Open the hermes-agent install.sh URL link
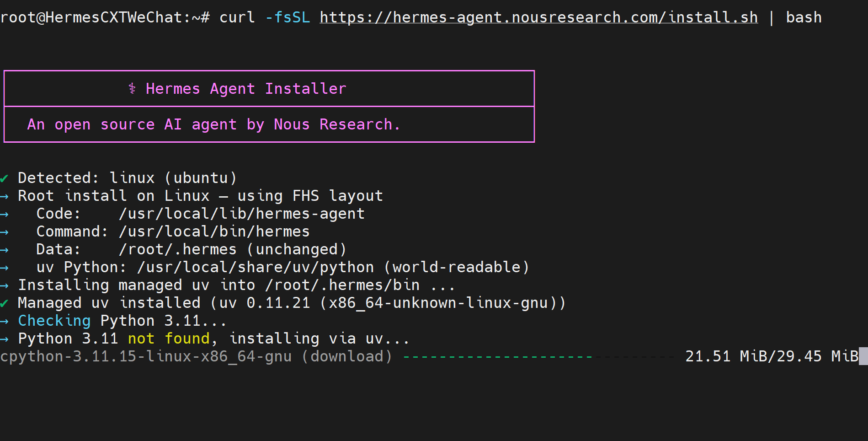 [x=538, y=17]
